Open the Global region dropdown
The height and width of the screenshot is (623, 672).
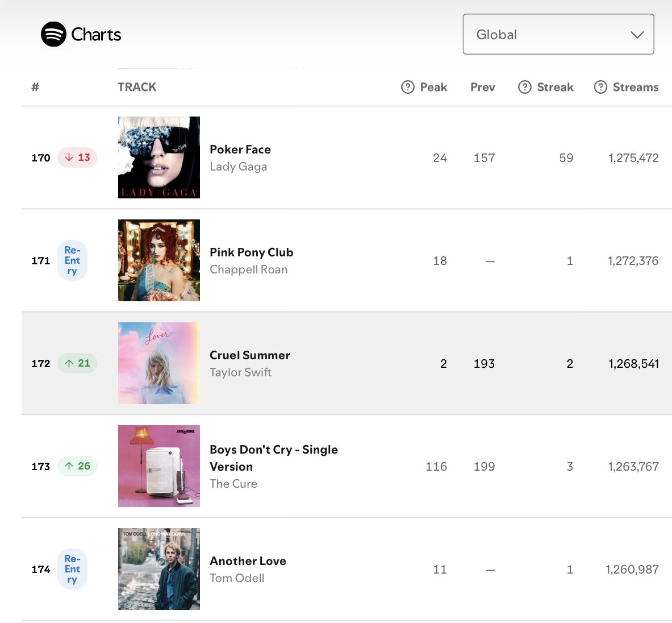(x=558, y=34)
